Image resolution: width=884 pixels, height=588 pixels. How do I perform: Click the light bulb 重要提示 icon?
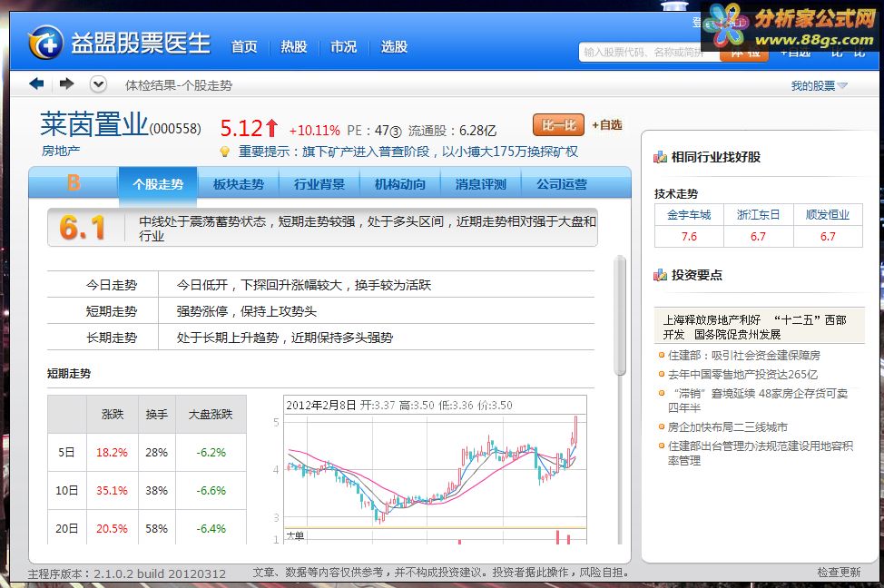(224, 152)
